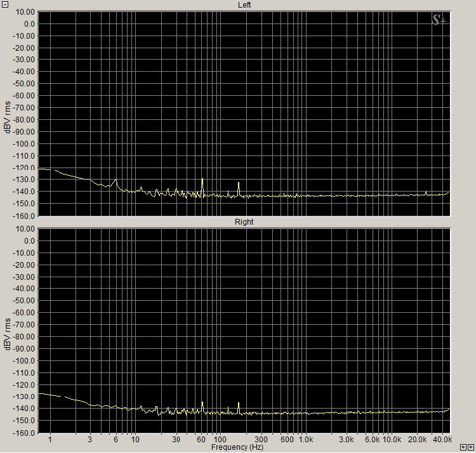The image size is (476, 453).
Task: Click the -160.0 level label on Right axis
Action: [23, 433]
